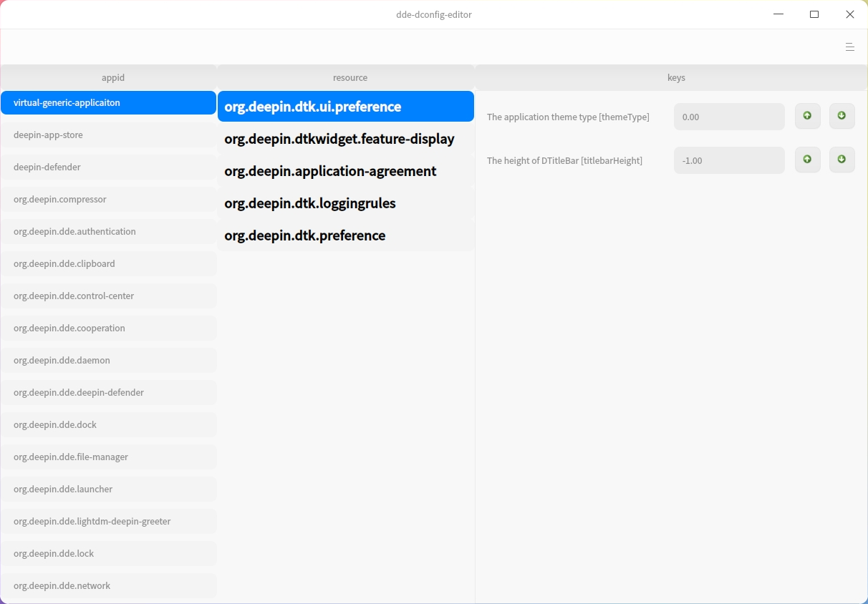868x604 pixels.
Task: Edit the themeType value field showing 0.00
Action: (x=729, y=117)
